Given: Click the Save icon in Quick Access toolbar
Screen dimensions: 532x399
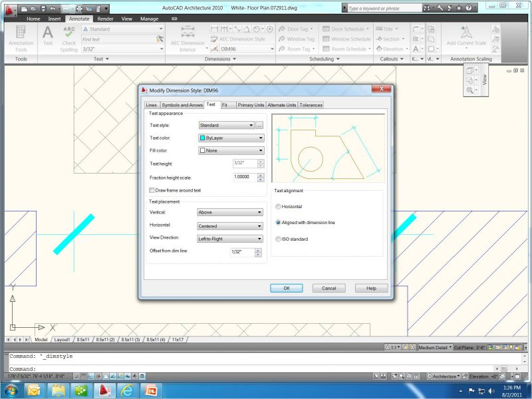Looking at the screenshot, I should pyautogui.click(x=43, y=9).
